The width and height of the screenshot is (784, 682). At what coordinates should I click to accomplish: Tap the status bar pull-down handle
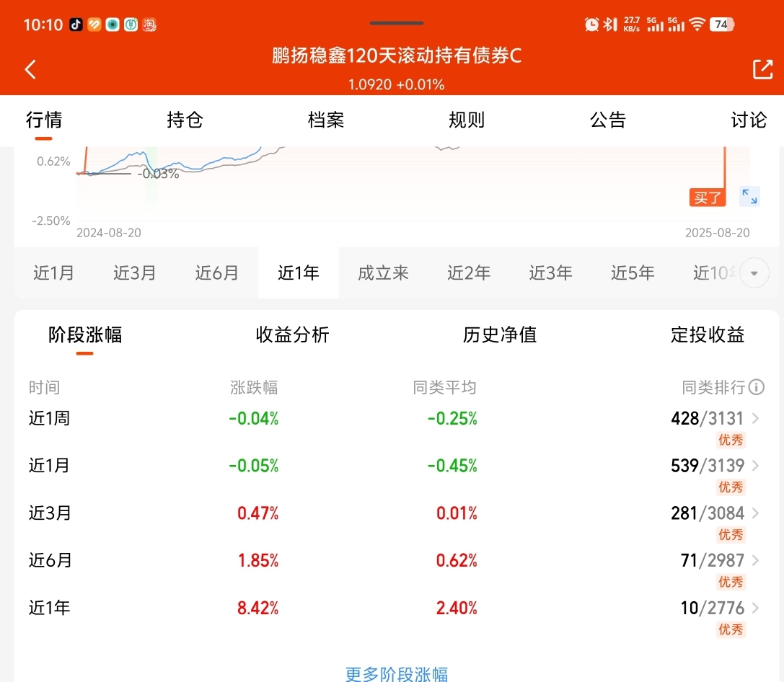(397, 23)
